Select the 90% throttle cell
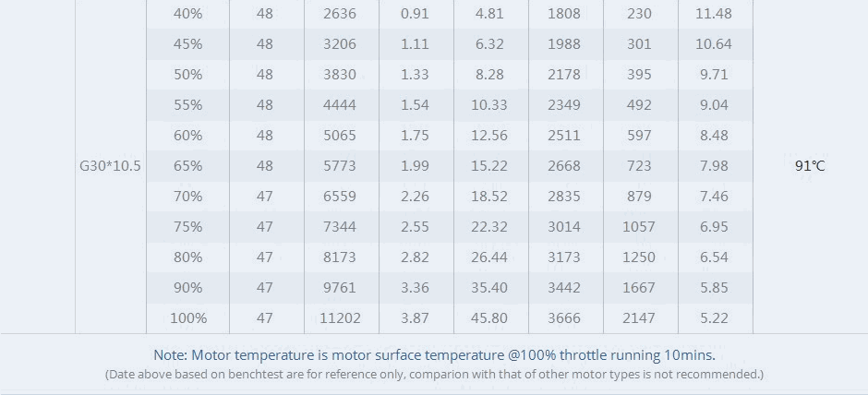Image resolution: width=868 pixels, height=395 pixels. click(x=188, y=288)
